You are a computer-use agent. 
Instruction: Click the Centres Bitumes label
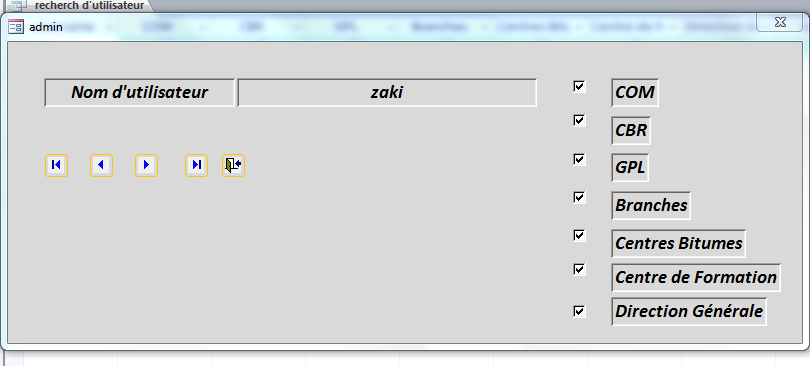[678, 243]
